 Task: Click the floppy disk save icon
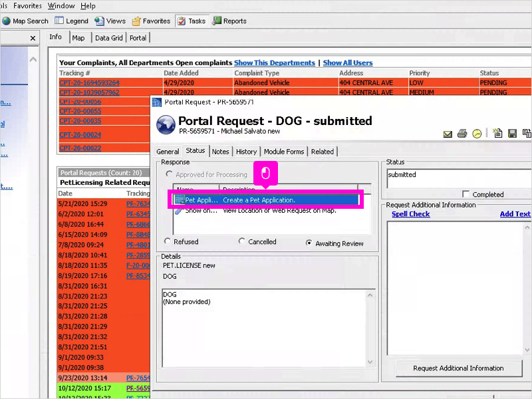[512, 134]
